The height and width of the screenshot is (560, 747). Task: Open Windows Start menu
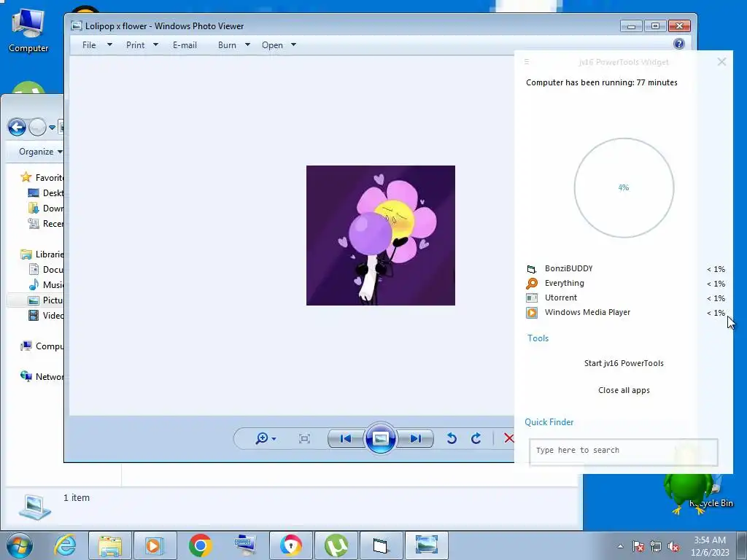click(20, 545)
